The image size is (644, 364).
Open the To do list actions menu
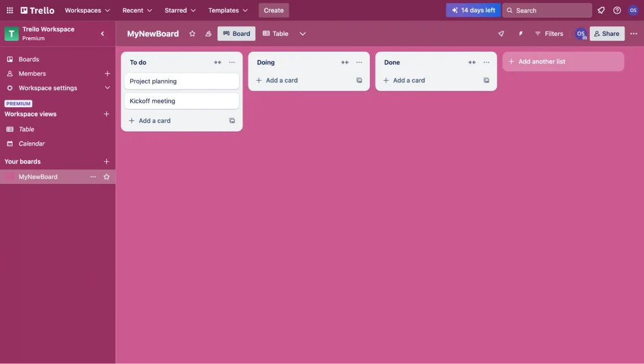(x=232, y=62)
